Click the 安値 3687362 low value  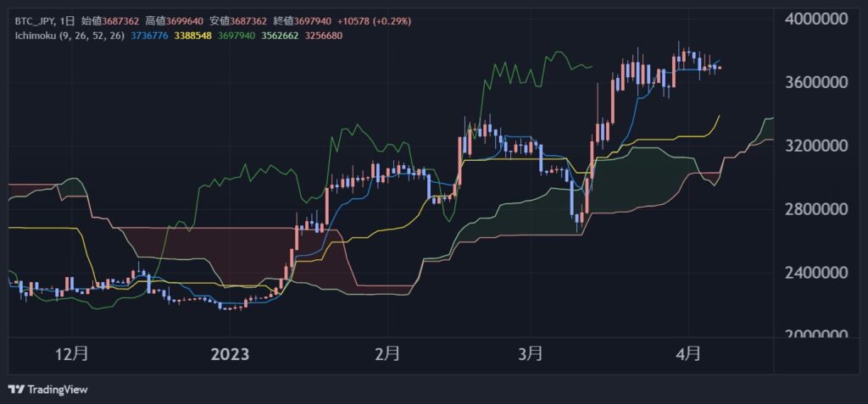pos(239,21)
